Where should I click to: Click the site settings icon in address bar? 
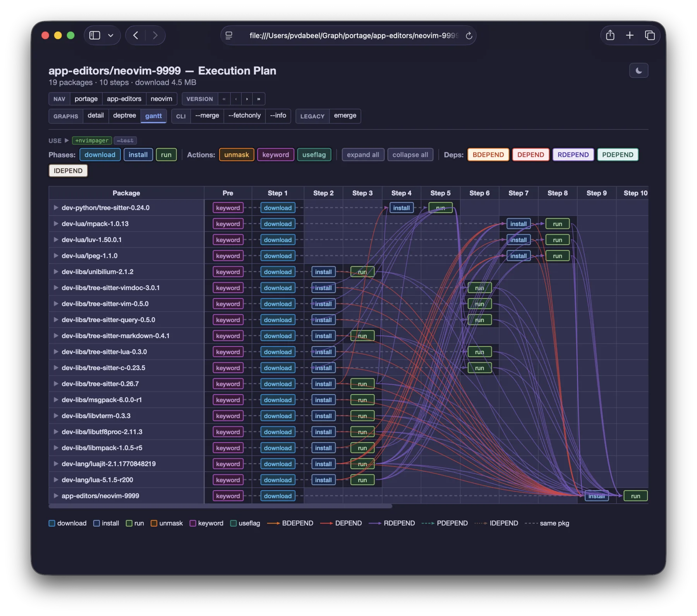click(229, 36)
